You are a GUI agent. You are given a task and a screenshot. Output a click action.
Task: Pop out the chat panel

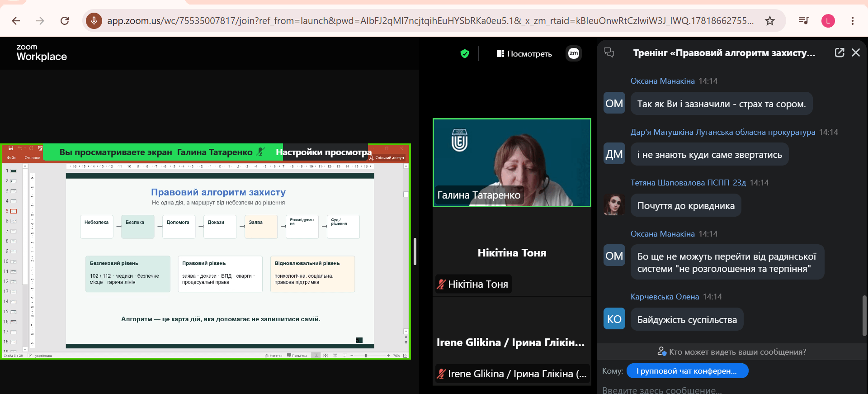click(x=840, y=52)
